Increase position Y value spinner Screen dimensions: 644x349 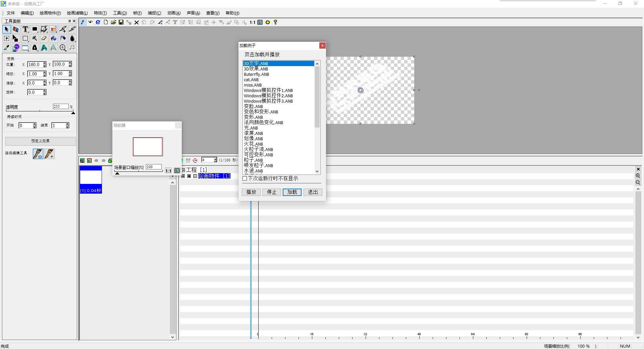coord(70,63)
